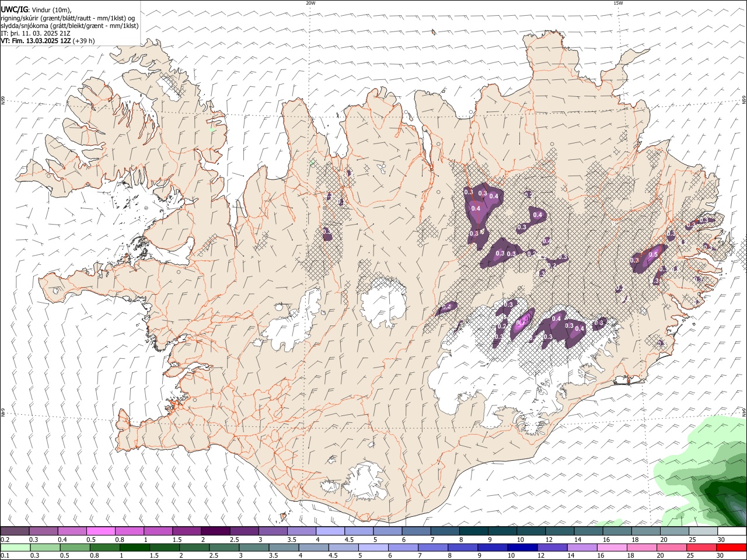
Task: Pick the darkest purple 2 swatch, upper legend
Action: pos(215,531)
